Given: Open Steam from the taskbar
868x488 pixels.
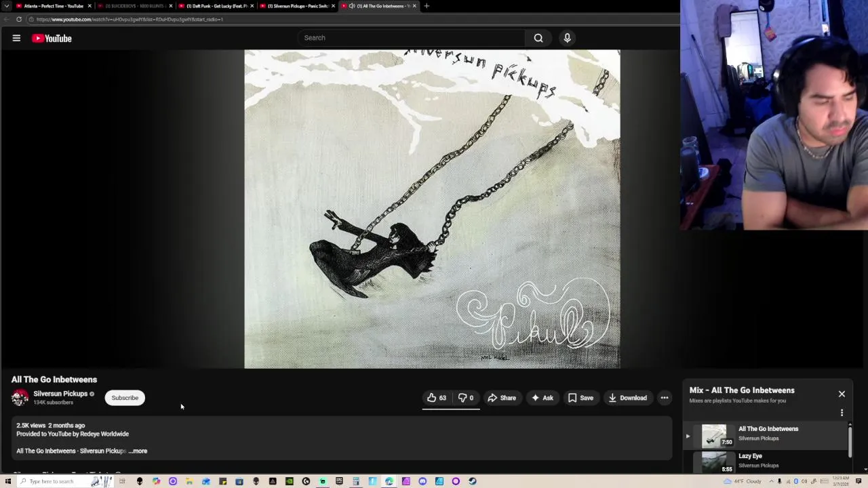Looking at the screenshot, I should (x=472, y=481).
